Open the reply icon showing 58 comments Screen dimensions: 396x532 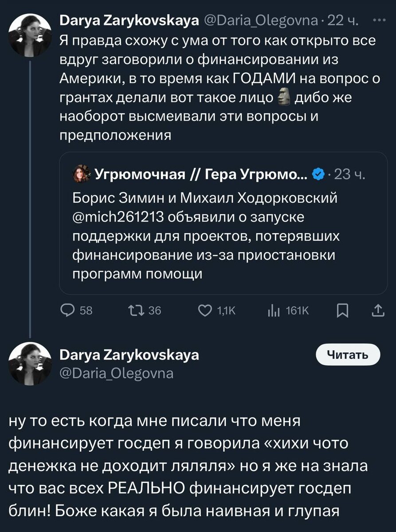[68, 311]
